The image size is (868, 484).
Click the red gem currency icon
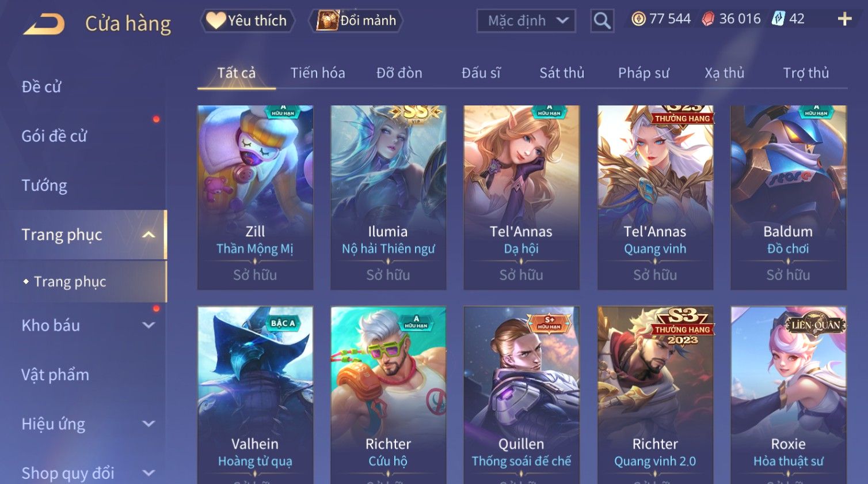tap(708, 19)
